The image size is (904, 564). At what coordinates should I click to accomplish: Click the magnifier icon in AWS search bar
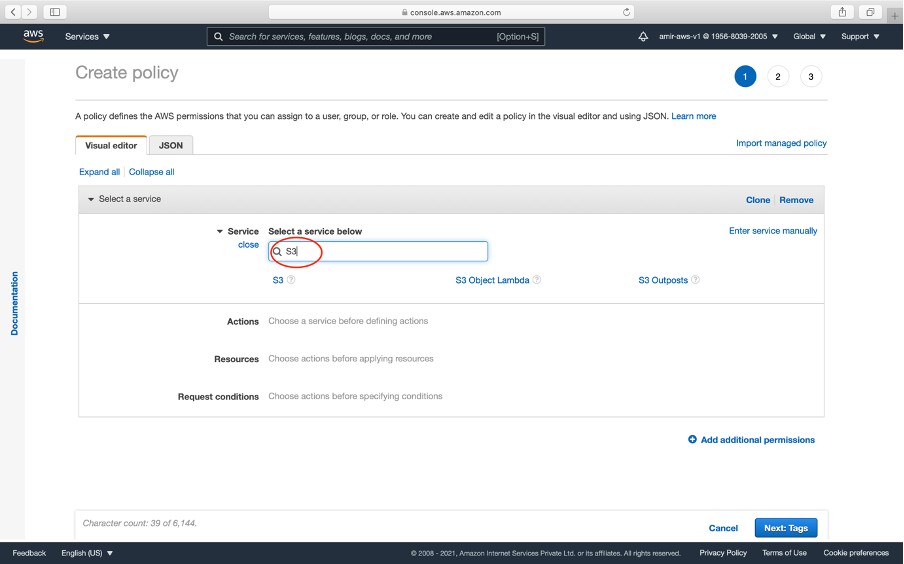coord(219,36)
